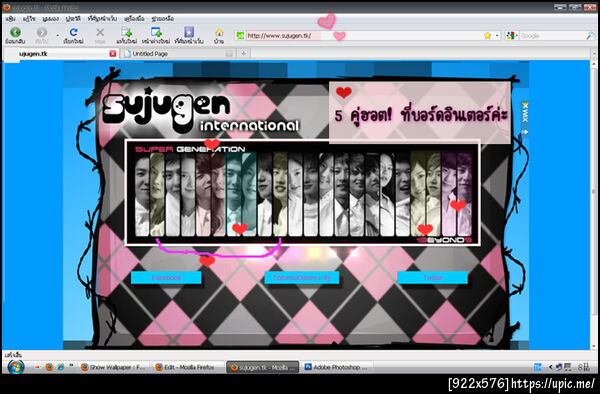Viewport: 600px width, 394px height.
Task: Switch to Edit - Mozilla Firefox taskbar window
Action: [x=187, y=367]
